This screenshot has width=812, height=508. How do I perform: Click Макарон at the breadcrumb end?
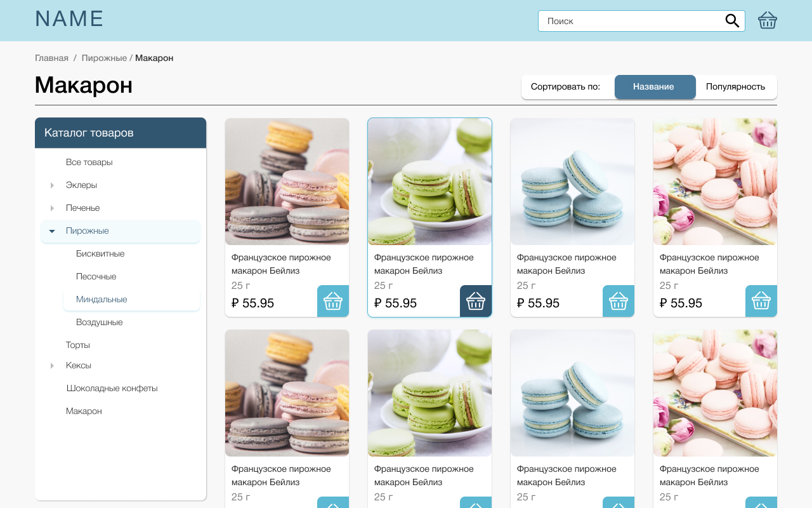tap(154, 58)
